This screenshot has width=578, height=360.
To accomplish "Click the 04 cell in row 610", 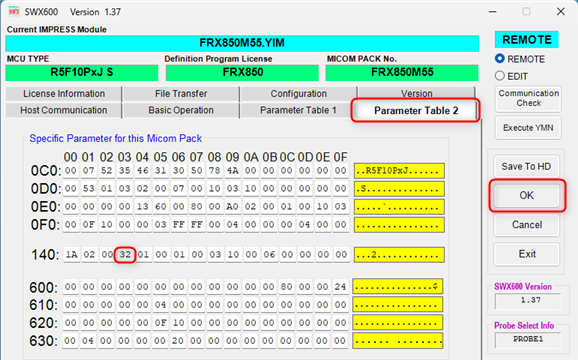I will tap(160, 305).
